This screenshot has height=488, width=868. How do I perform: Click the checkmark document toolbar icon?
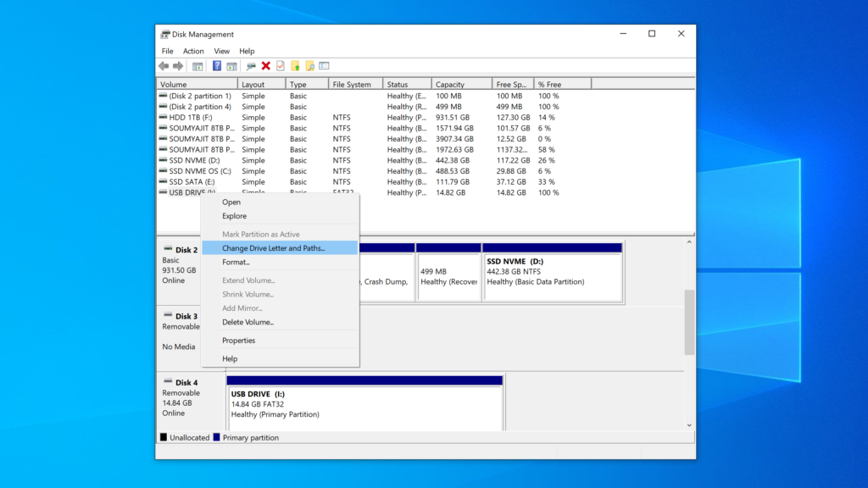(281, 66)
